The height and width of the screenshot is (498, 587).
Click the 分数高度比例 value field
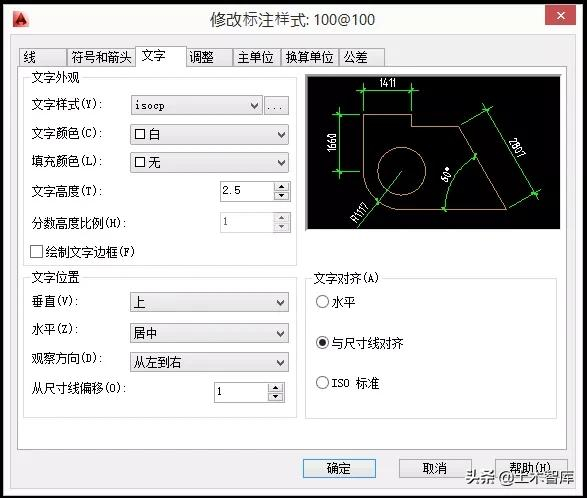[x=247, y=222]
